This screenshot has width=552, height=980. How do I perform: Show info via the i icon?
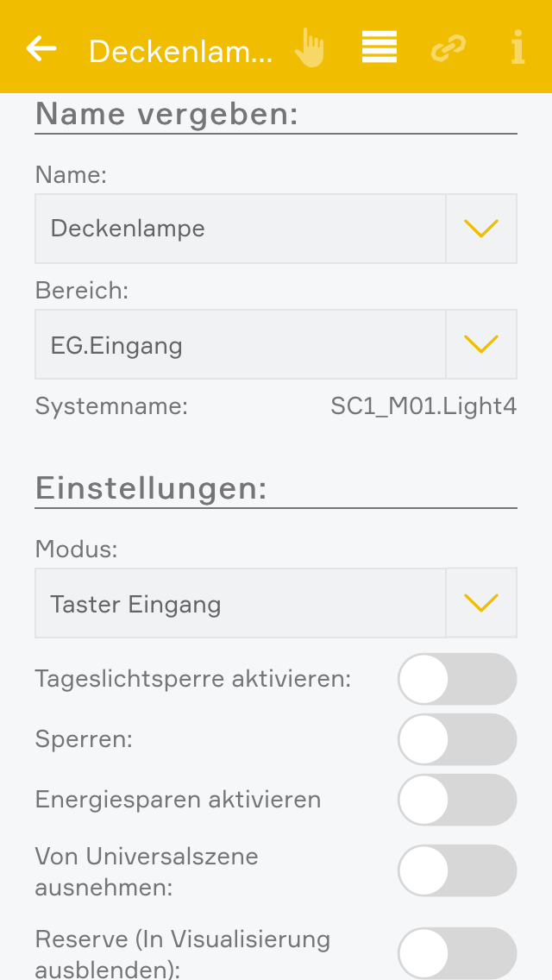click(x=517, y=48)
